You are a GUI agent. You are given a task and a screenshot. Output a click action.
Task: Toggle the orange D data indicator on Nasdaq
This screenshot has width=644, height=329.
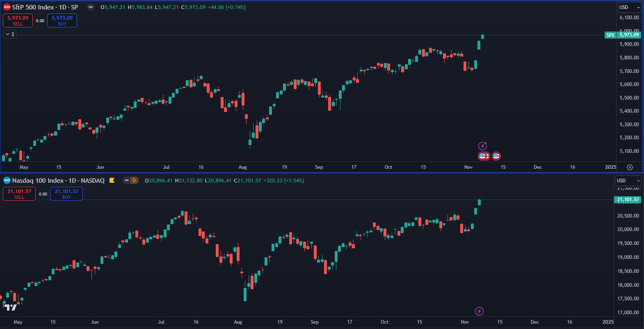(134, 180)
